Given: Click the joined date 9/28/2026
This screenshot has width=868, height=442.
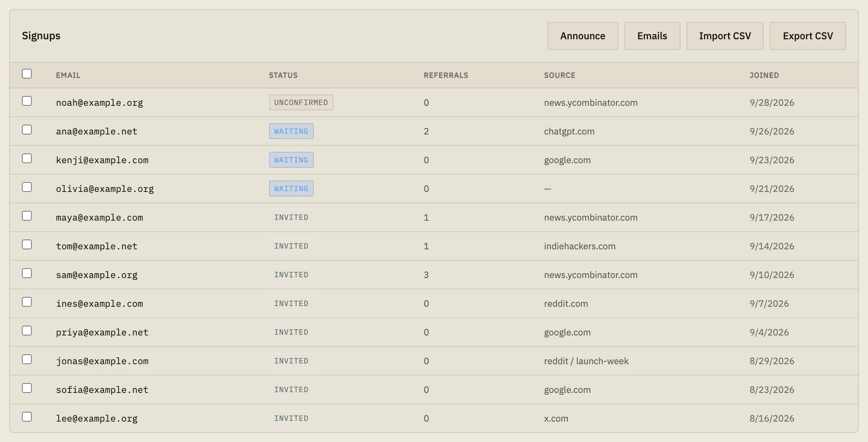Looking at the screenshot, I should point(772,103).
